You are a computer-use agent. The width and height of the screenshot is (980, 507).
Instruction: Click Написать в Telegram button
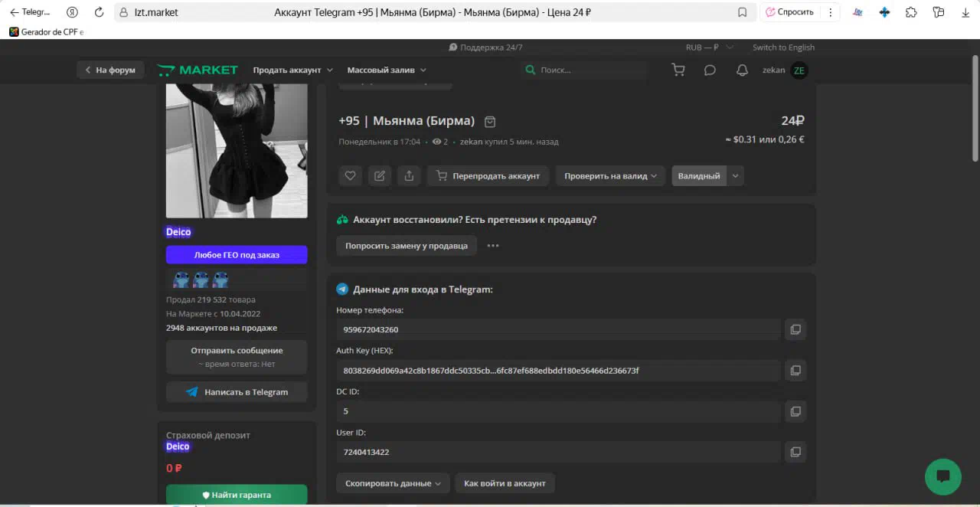237,392
